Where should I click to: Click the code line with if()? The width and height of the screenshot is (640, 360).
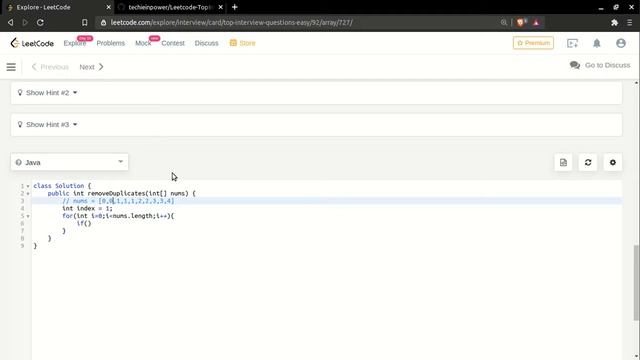click(84, 223)
